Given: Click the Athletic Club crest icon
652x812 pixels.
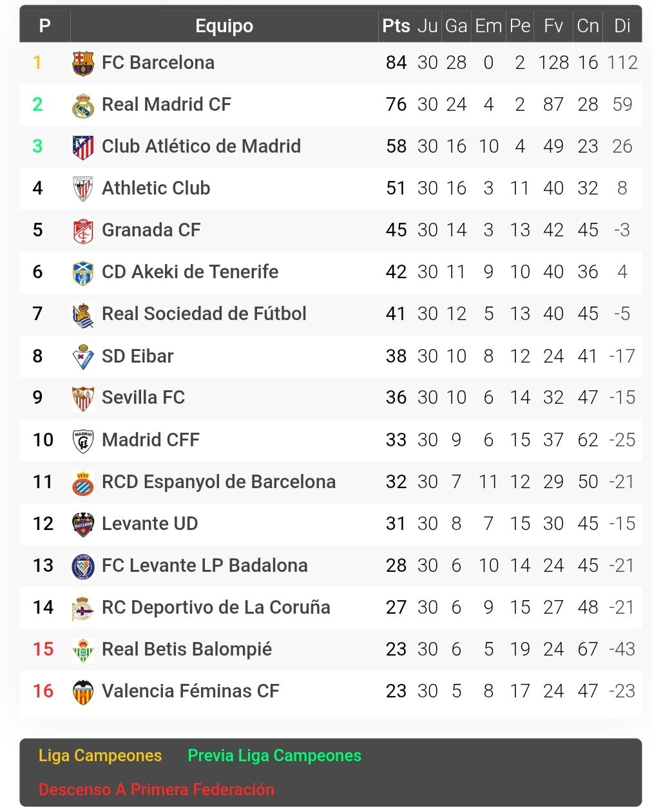Looking at the screenshot, I should (83, 189).
